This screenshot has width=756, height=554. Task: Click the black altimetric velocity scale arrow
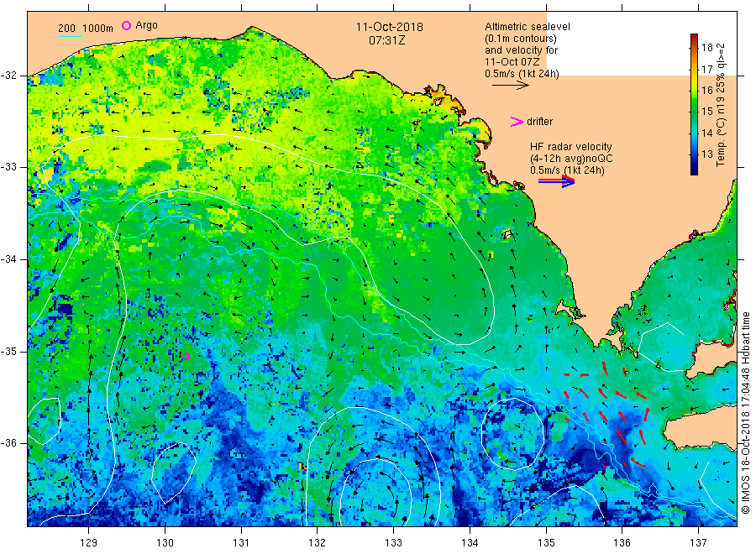click(510, 86)
